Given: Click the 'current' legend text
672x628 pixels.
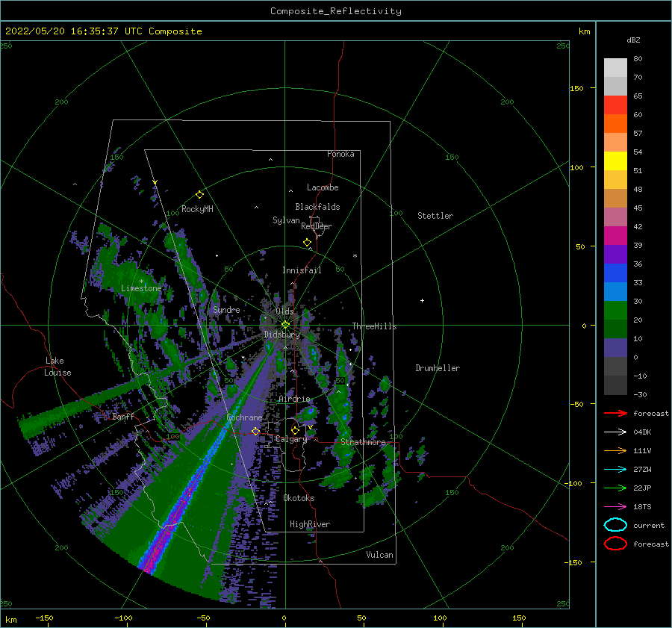Looking at the screenshot, I should (x=649, y=525).
